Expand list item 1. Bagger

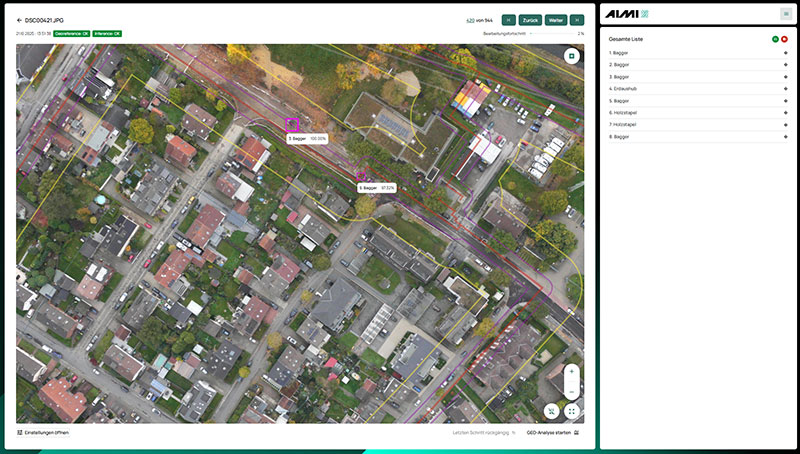click(x=785, y=52)
